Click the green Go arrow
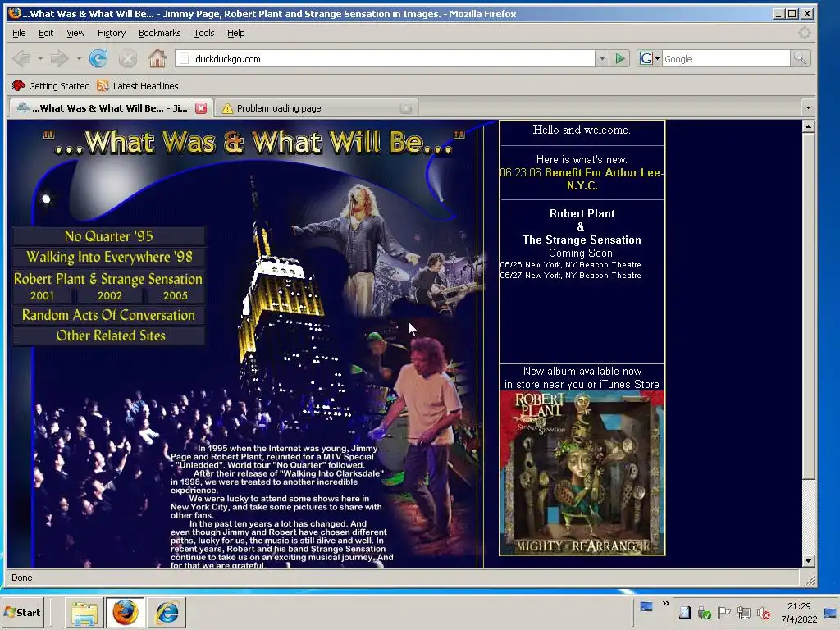840x630 pixels. coord(620,59)
